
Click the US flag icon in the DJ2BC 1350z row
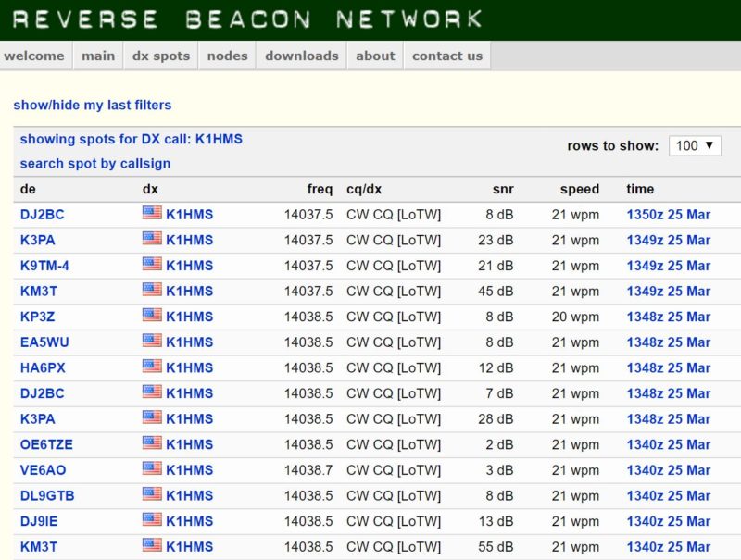152,213
